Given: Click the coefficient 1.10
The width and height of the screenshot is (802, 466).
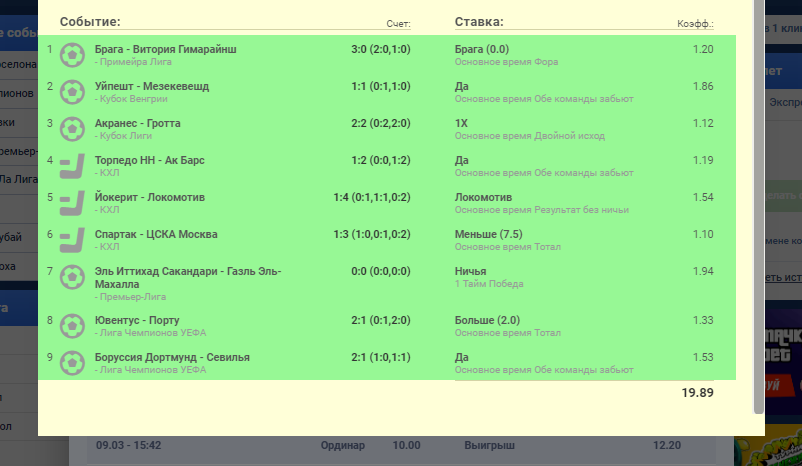Looking at the screenshot, I should tap(703, 234).
